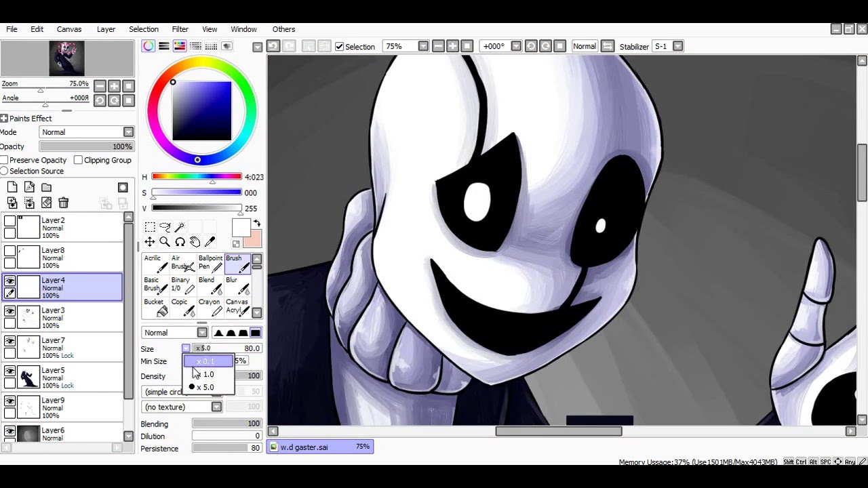This screenshot has height=488, width=868.
Task: Open the Filter menu
Action: 180,29
